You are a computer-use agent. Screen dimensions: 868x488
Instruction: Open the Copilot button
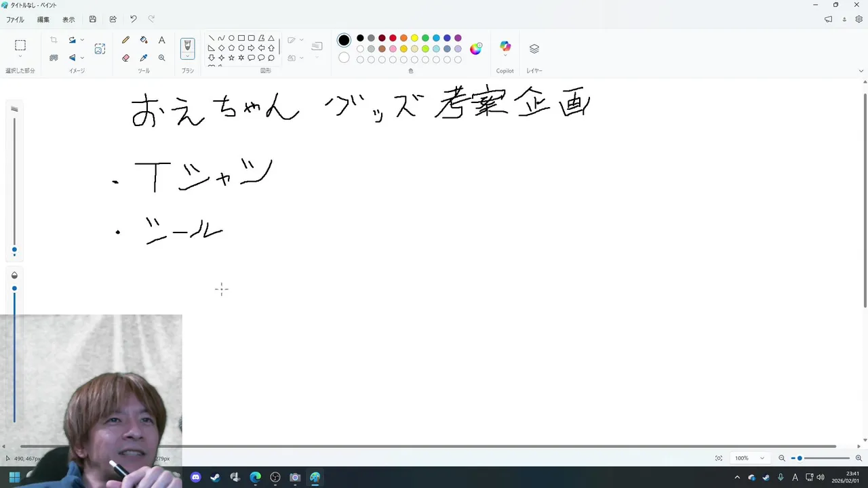[x=505, y=46]
